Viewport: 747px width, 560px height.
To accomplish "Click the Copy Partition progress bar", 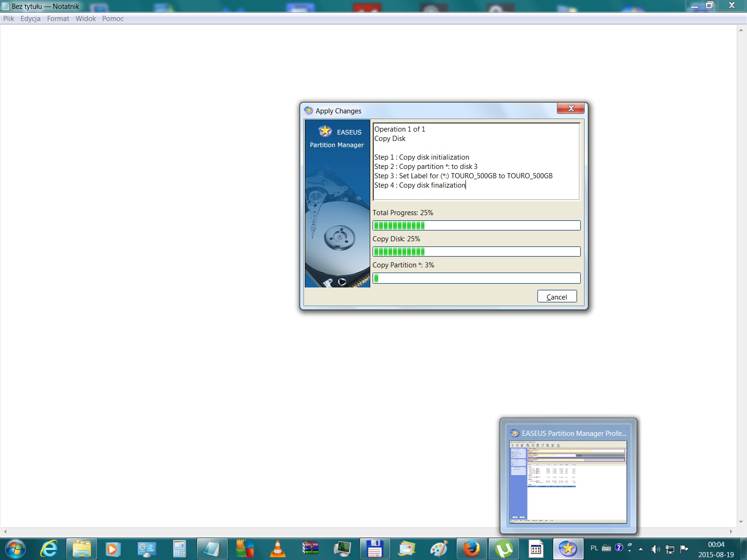I will [477, 278].
